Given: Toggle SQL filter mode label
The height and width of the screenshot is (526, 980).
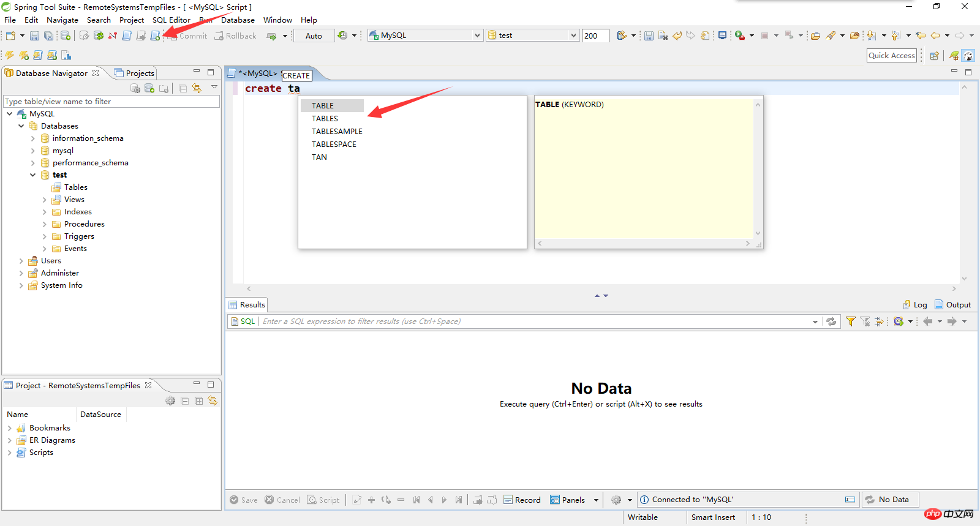Looking at the screenshot, I should [243, 321].
